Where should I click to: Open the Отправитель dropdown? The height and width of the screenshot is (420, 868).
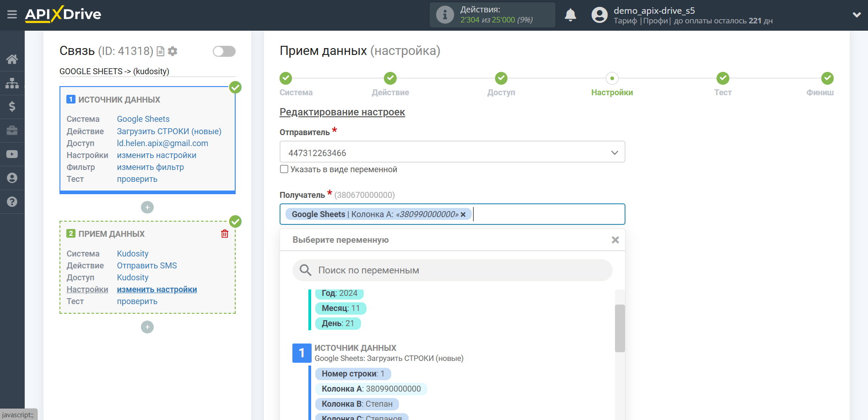coord(452,153)
